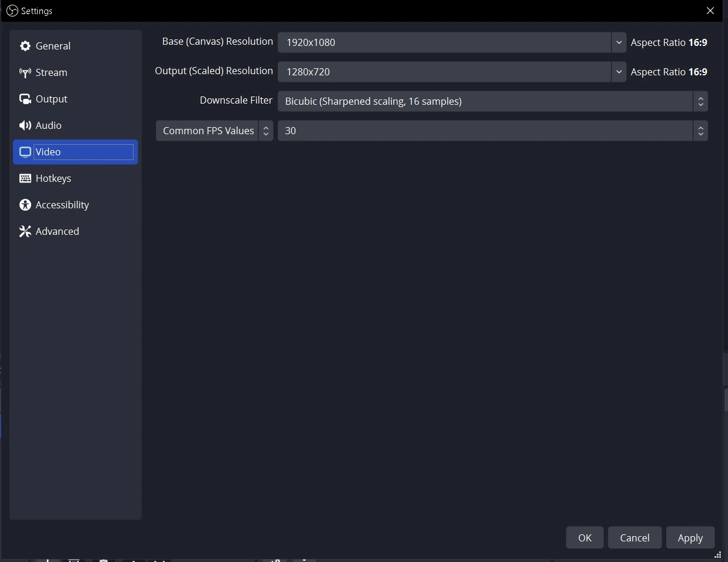Click the General gear icon
Viewport: 728px width, 562px height.
pyautogui.click(x=25, y=46)
